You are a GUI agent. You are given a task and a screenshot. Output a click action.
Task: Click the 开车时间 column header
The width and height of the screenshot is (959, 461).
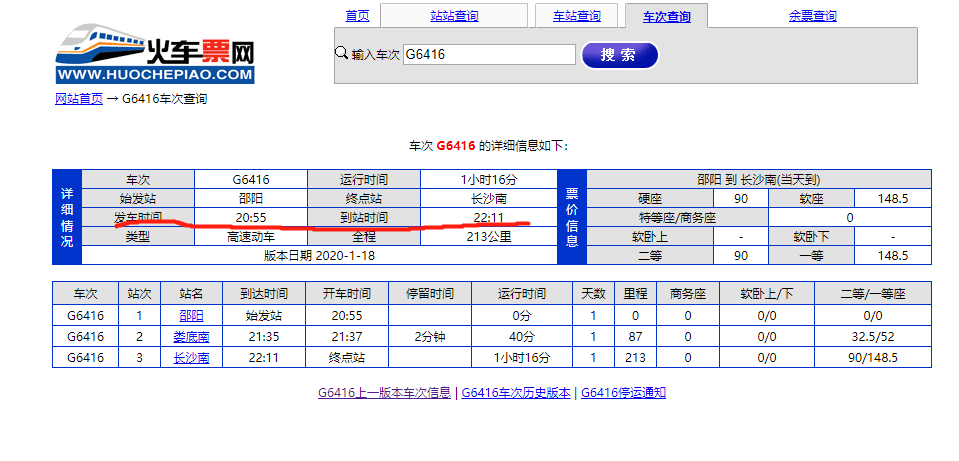pyautogui.click(x=347, y=294)
